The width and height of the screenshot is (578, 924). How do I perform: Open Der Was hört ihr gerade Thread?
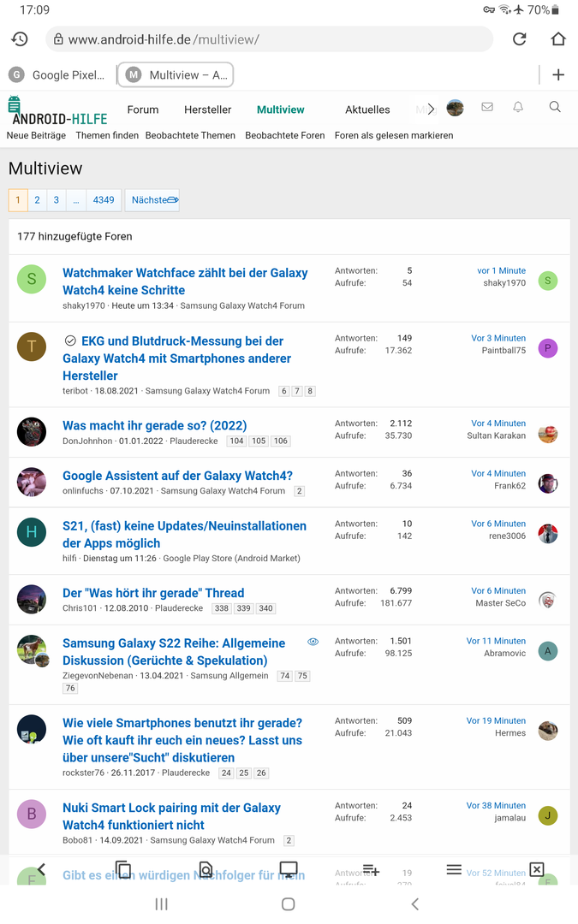tap(153, 593)
